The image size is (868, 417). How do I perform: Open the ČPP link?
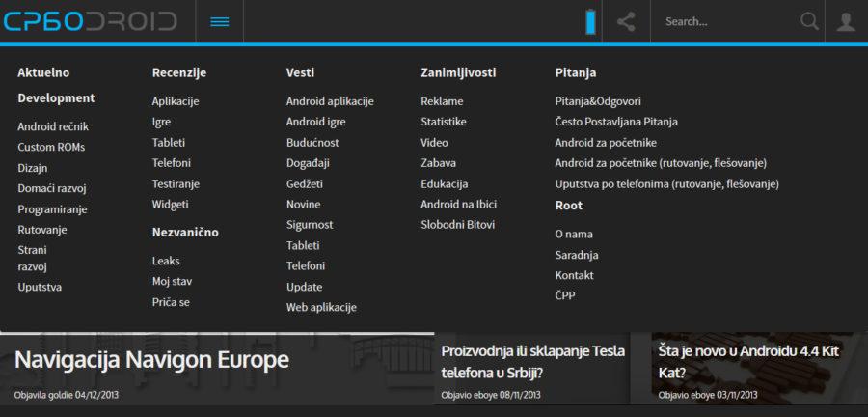pyautogui.click(x=565, y=295)
